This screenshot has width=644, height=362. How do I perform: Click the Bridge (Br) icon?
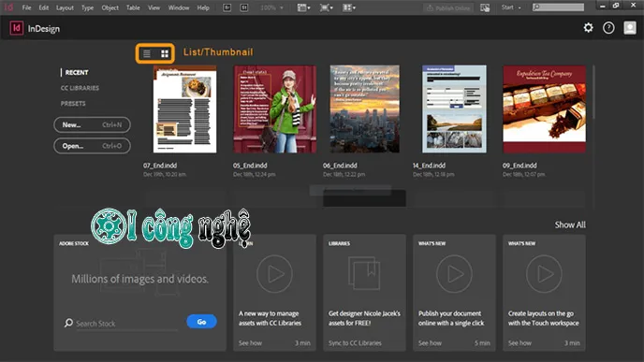tap(227, 7)
